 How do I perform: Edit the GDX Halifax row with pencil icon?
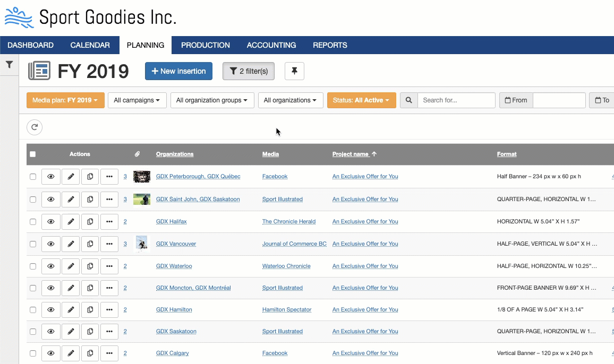(71, 222)
